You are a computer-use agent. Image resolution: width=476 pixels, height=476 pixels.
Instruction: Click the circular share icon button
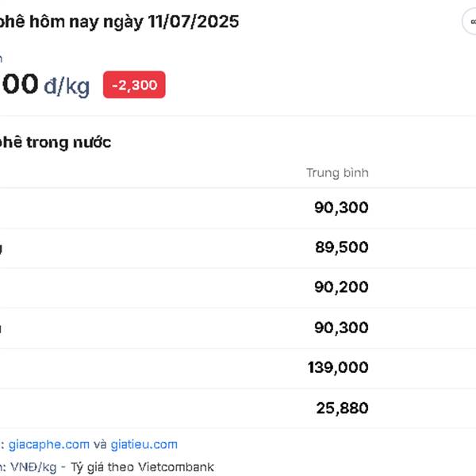click(x=470, y=21)
